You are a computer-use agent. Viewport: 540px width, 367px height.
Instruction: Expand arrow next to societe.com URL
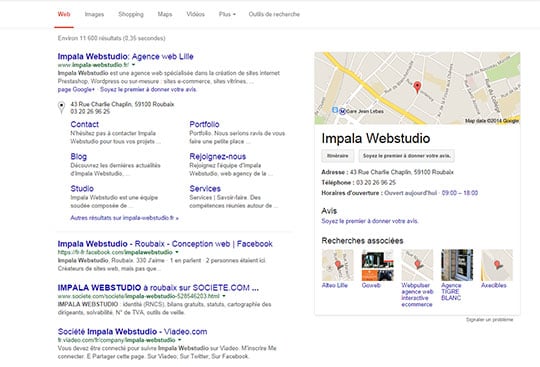(224, 296)
